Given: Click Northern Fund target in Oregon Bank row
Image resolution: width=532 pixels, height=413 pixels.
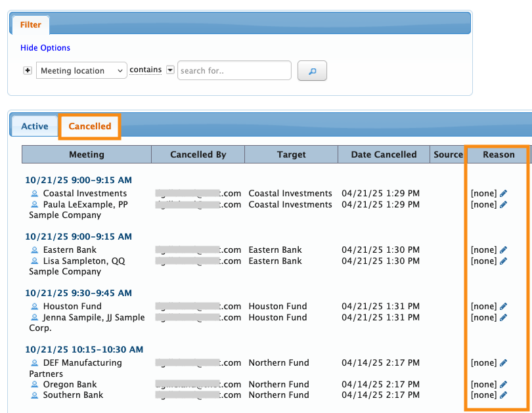Looking at the screenshot, I should pyautogui.click(x=279, y=385).
